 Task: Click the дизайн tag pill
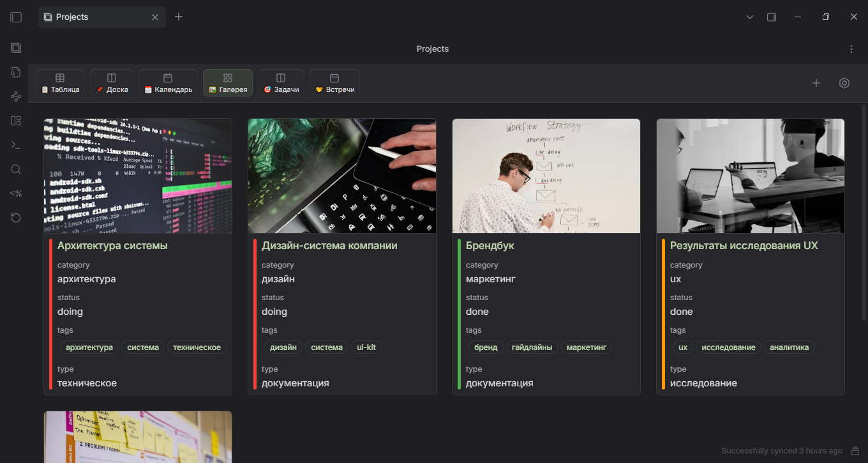tap(283, 347)
